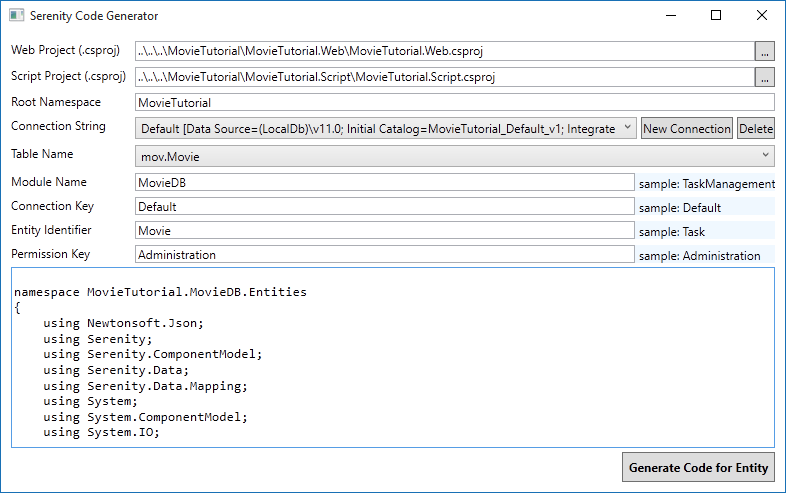This screenshot has width=786, height=493.
Task: Click the Permission Key field with Administration
Action: coord(384,255)
